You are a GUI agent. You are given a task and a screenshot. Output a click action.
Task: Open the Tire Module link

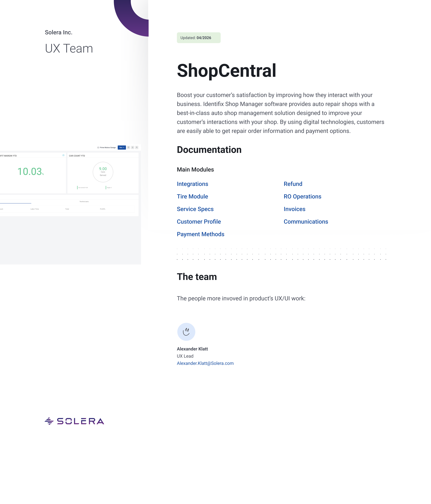click(x=192, y=197)
